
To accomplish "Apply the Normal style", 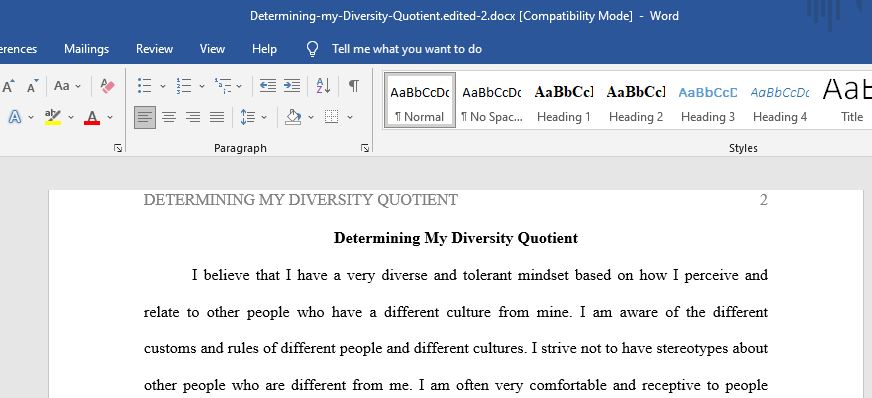I will (420, 100).
